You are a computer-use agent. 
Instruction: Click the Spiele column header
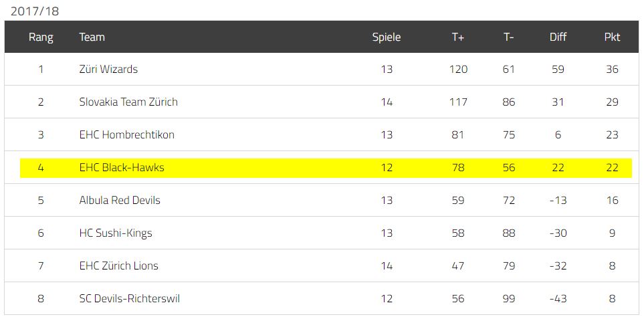[387, 37]
